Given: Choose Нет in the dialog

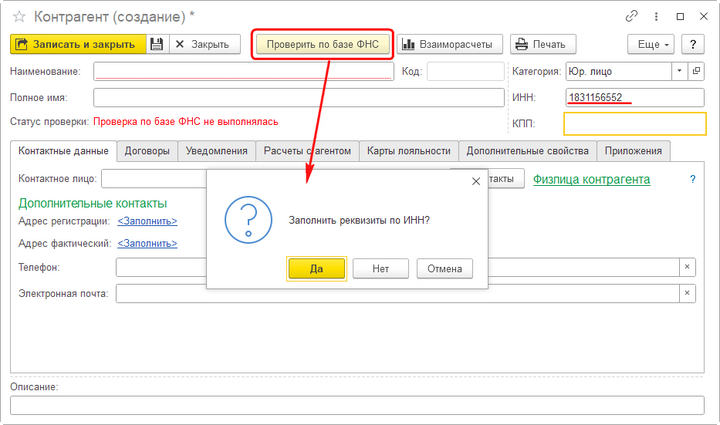Looking at the screenshot, I should coord(381,268).
